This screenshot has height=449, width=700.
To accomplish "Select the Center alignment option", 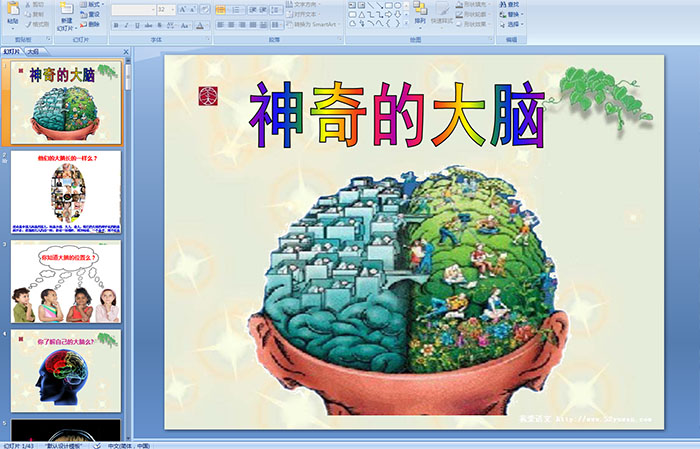I will 231,25.
